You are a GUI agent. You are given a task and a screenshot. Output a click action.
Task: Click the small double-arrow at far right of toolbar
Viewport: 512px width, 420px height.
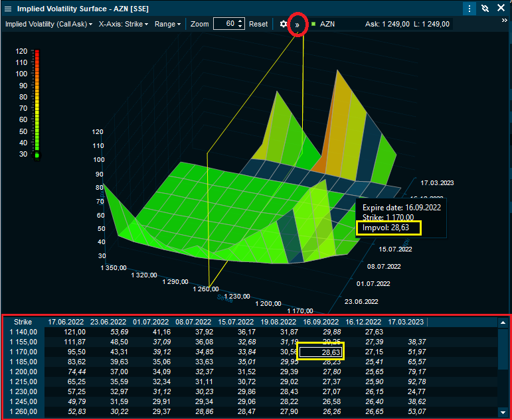[x=504, y=21]
